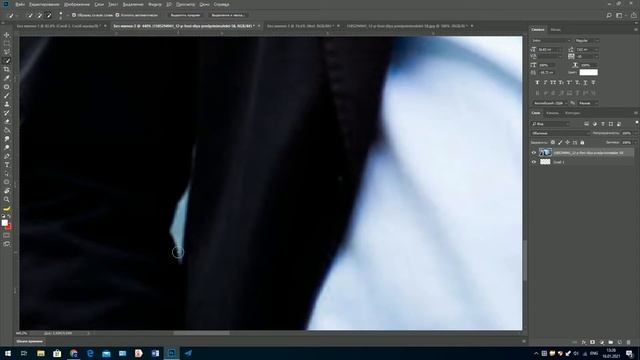Toggle Faux Bold in Character panel
Viewport: 640px width, 360px height.
coord(537,82)
